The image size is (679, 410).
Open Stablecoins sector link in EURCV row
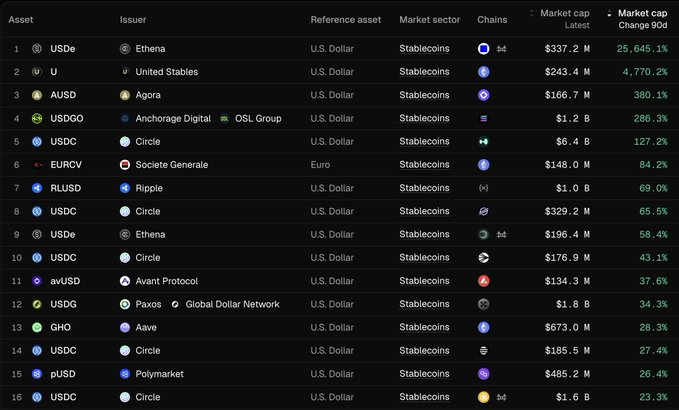click(x=424, y=165)
